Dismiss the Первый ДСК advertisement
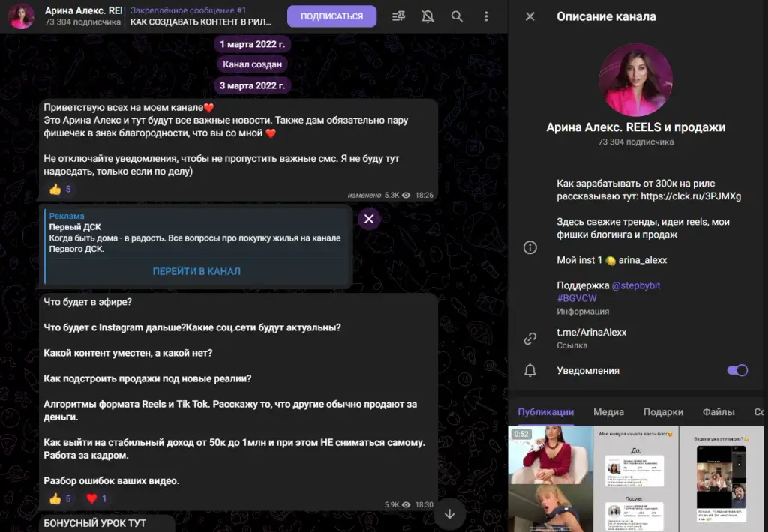 pos(369,219)
